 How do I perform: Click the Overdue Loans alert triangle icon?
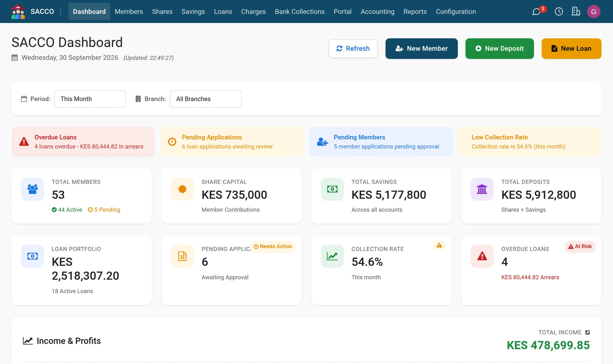click(24, 142)
